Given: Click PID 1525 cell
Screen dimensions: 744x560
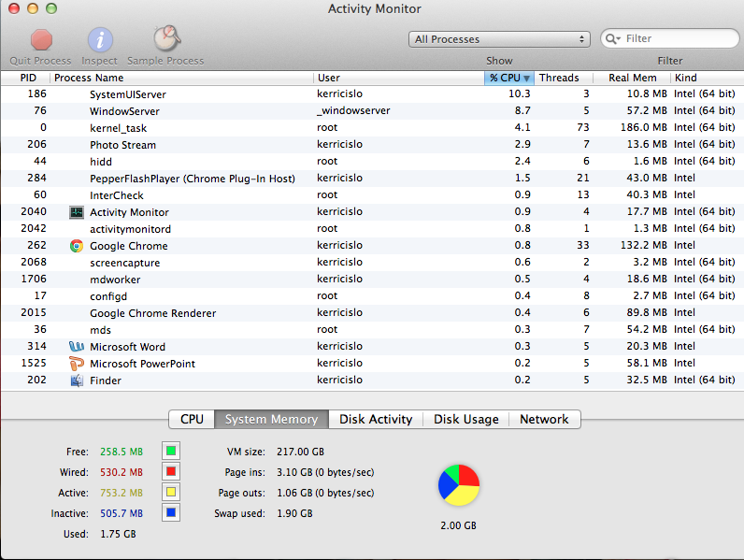Looking at the screenshot, I should point(34,363).
